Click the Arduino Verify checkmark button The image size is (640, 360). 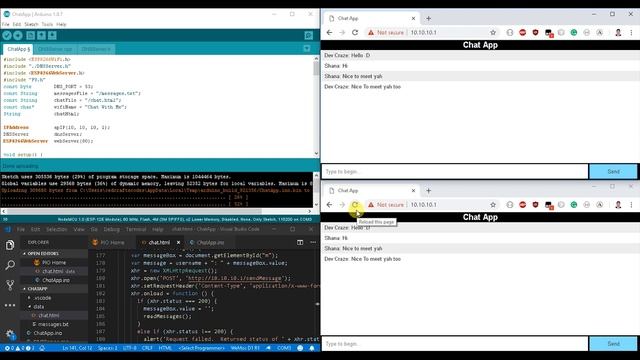coord(7,36)
